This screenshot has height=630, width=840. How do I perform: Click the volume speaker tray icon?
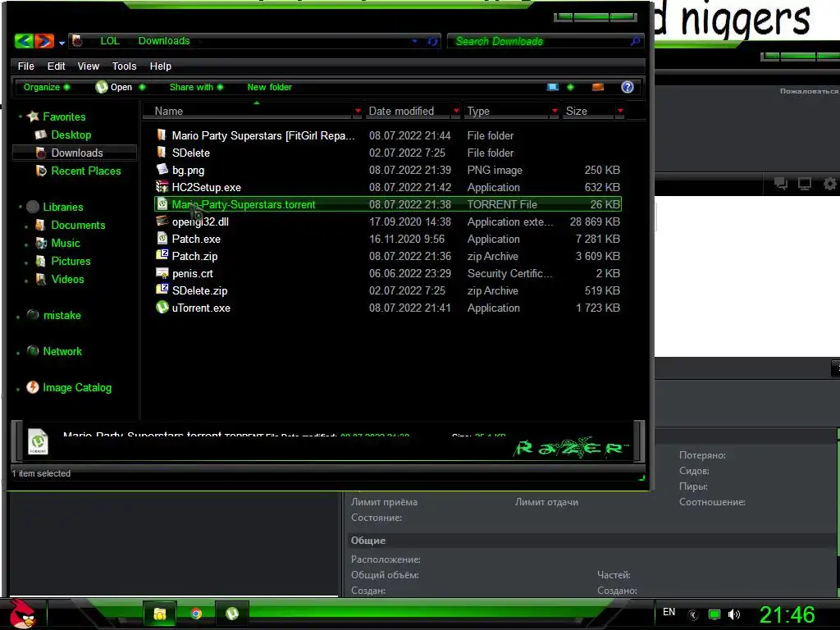coord(734,614)
